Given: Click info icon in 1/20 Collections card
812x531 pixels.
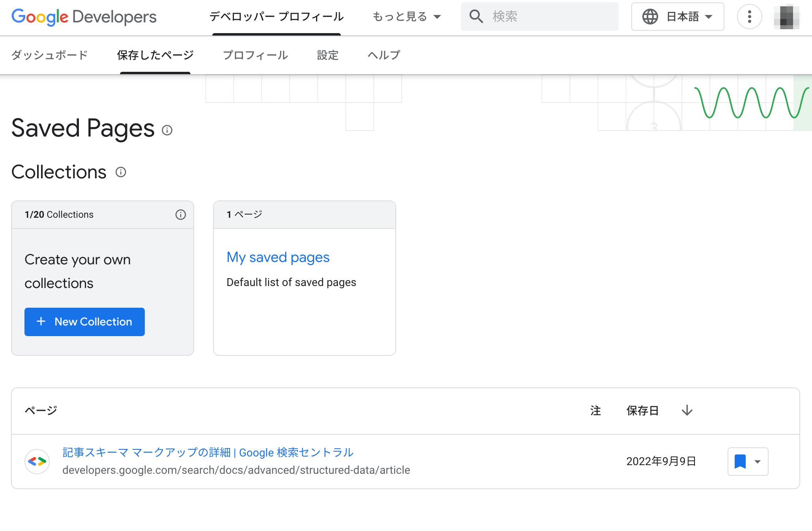Looking at the screenshot, I should [181, 215].
